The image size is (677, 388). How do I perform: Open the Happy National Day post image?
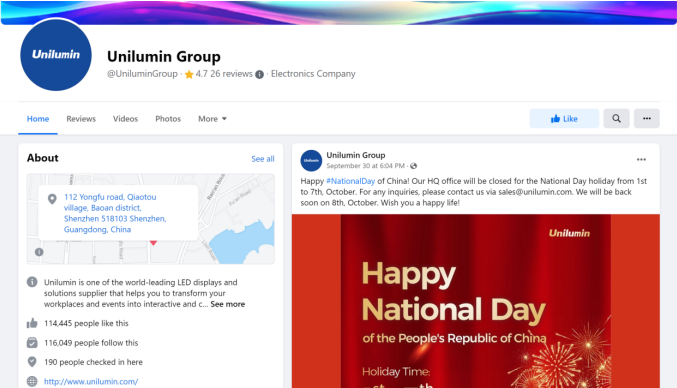(x=476, y=301)
